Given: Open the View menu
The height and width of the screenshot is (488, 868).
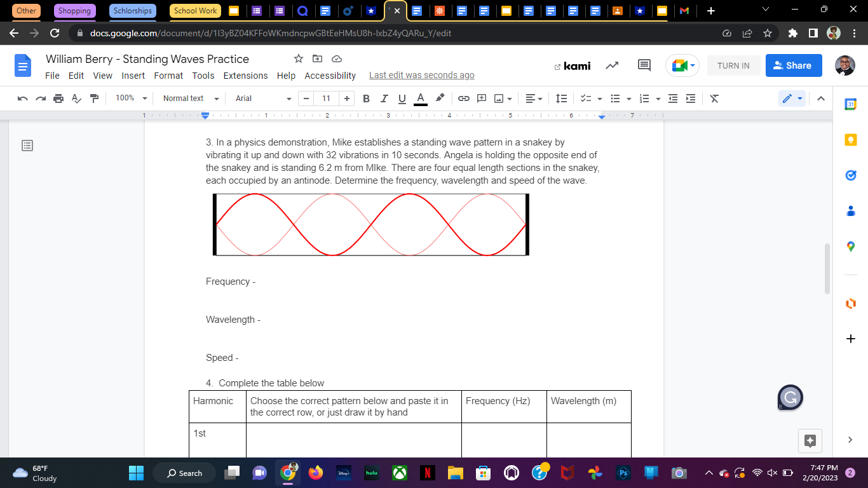Looking at the screenshot, I should pos(102,76).
